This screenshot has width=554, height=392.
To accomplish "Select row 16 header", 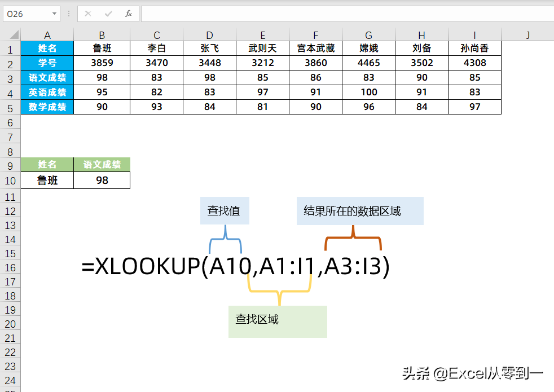I will coord(10,267).
